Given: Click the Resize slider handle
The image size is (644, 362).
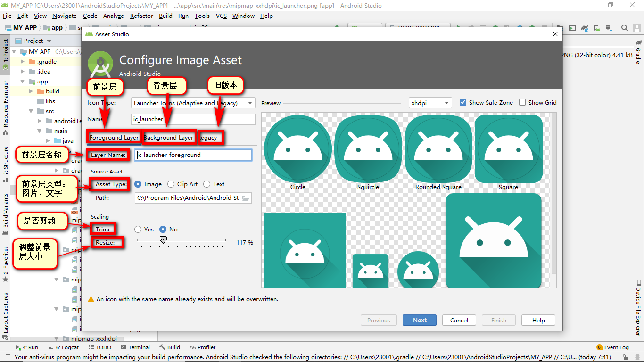Looking at the screenshot, I should coord(163,240).
